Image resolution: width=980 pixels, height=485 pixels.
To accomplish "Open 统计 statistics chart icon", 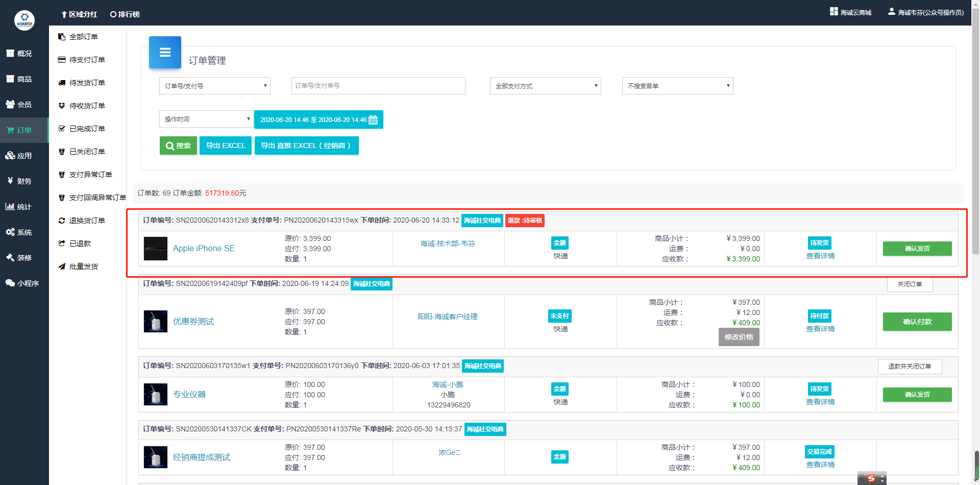I will (10, 206).
